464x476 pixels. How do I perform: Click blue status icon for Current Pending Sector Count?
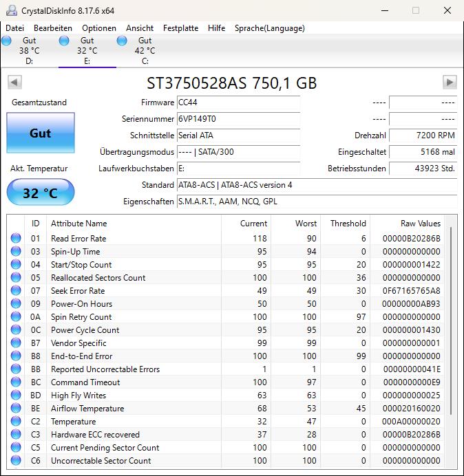click(16, 447)
